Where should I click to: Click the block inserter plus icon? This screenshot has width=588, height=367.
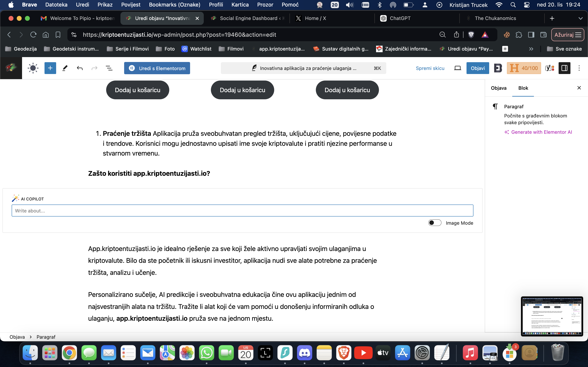tap(50, 68)
